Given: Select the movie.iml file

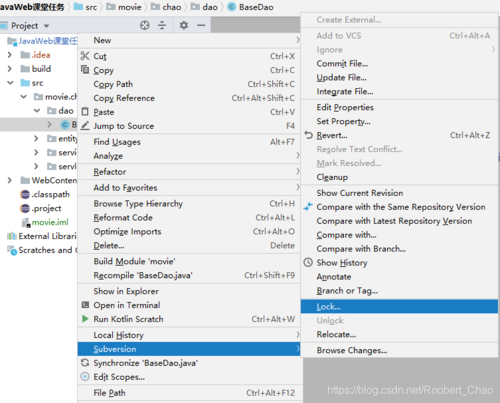Looking at the screenshot, I should tap(50, 222).
